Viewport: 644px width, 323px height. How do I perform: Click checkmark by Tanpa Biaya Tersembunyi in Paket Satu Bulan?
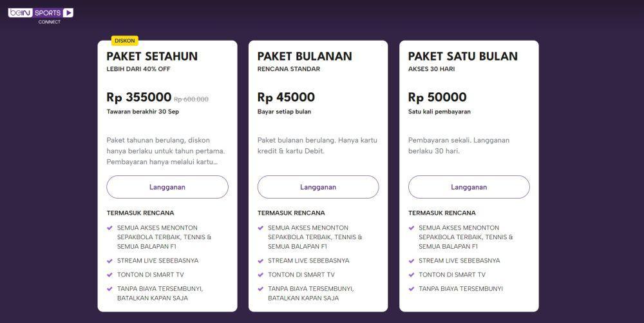[x=411, y=289]
